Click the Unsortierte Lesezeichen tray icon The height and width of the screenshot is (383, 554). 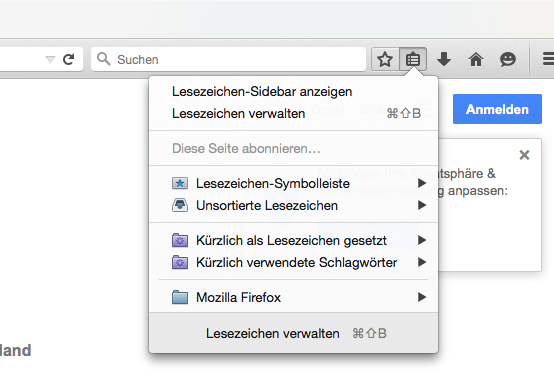[x=180, y=205]
